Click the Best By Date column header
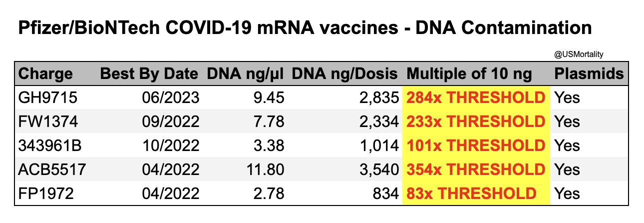644x223 pixels. pos(149,74)
